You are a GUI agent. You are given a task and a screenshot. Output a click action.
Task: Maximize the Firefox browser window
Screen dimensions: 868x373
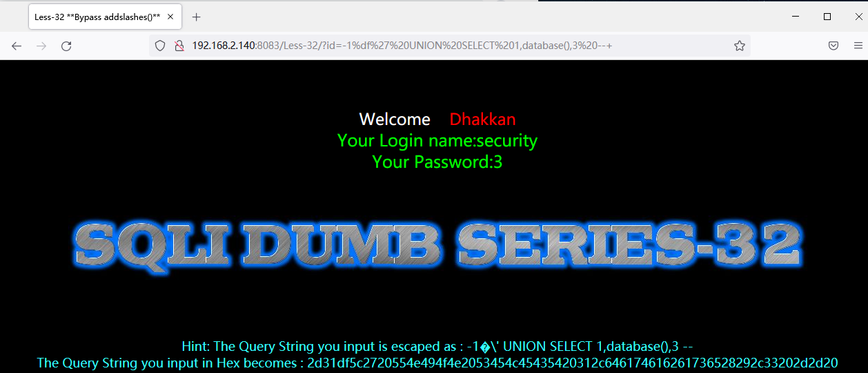[x=827, y=17]
